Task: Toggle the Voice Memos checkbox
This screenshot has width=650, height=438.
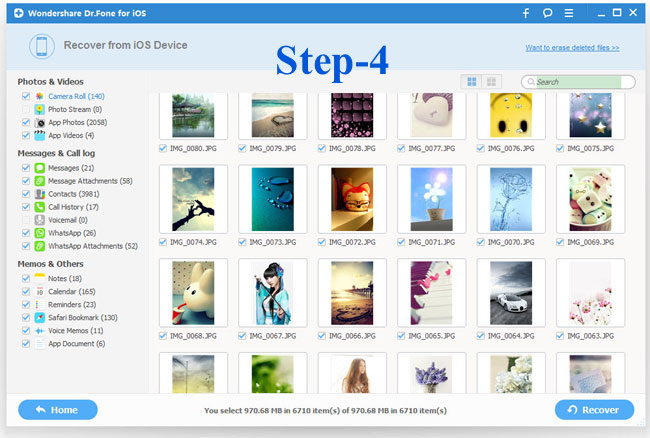Action: (25, 330)
